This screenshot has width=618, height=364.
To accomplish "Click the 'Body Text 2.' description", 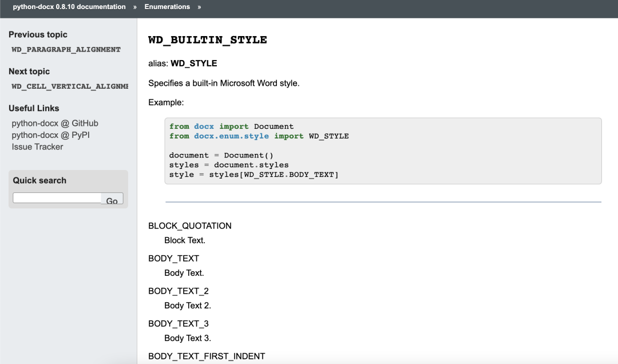I will click(x=188, y=306).
